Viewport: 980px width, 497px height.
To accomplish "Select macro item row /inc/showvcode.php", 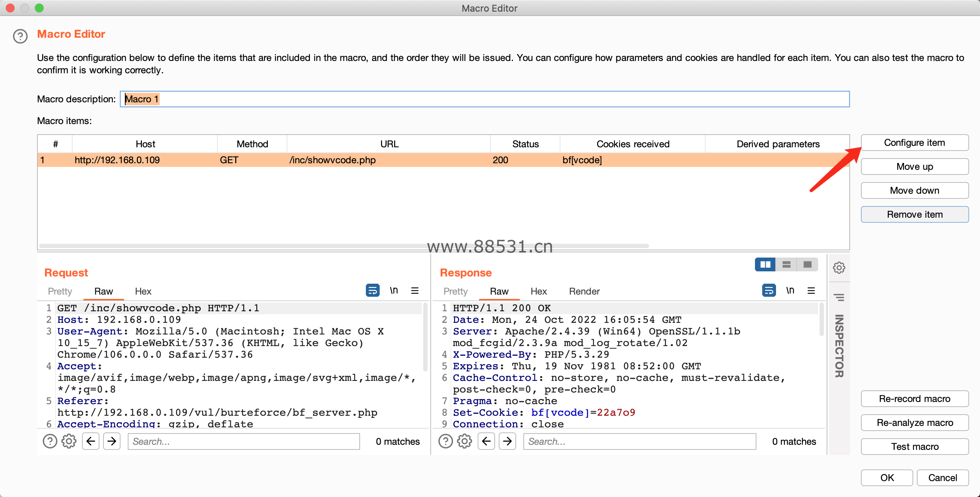I will (x=443, y=160).
